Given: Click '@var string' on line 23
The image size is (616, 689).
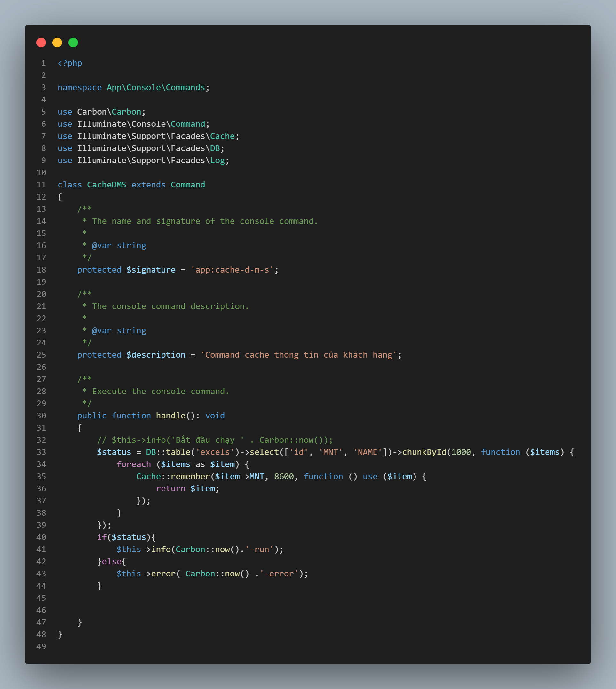Looking at the screenshot, I should click(119, 331).
